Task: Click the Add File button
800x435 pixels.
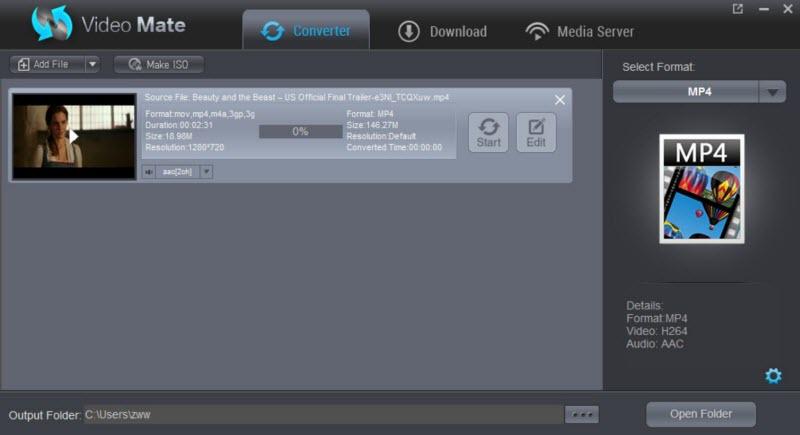Action: pos(48,64)
